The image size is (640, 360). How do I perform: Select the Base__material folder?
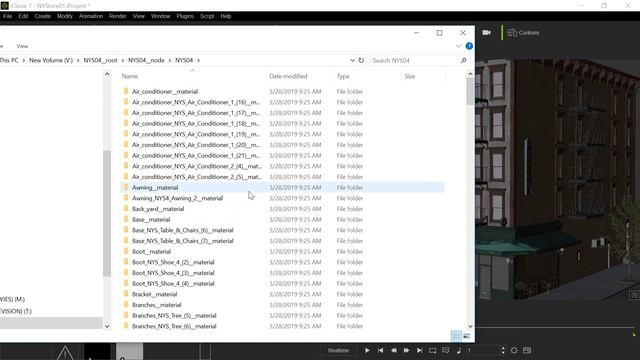click(151, 219)
